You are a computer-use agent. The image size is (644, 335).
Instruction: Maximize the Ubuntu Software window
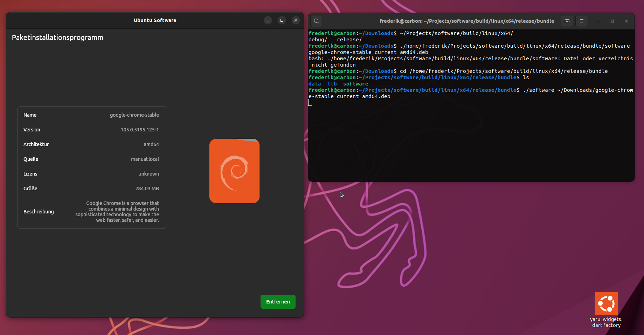click(x=282, y=20)
